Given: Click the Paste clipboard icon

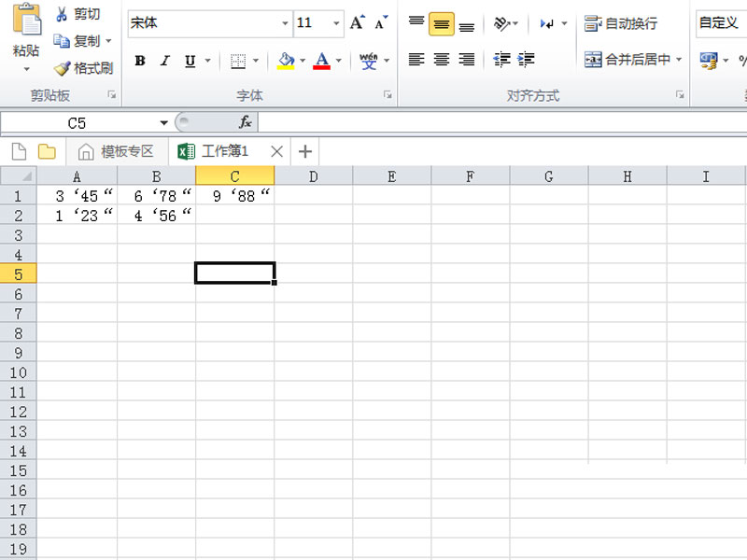Looking at the screenshot, I should click(x=26, y=19).
